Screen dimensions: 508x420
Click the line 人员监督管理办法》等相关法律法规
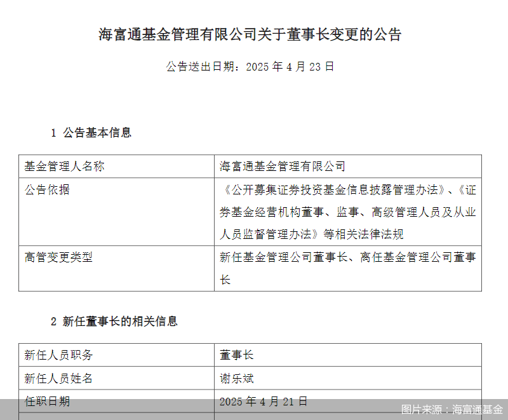click(x=312, y=234)
